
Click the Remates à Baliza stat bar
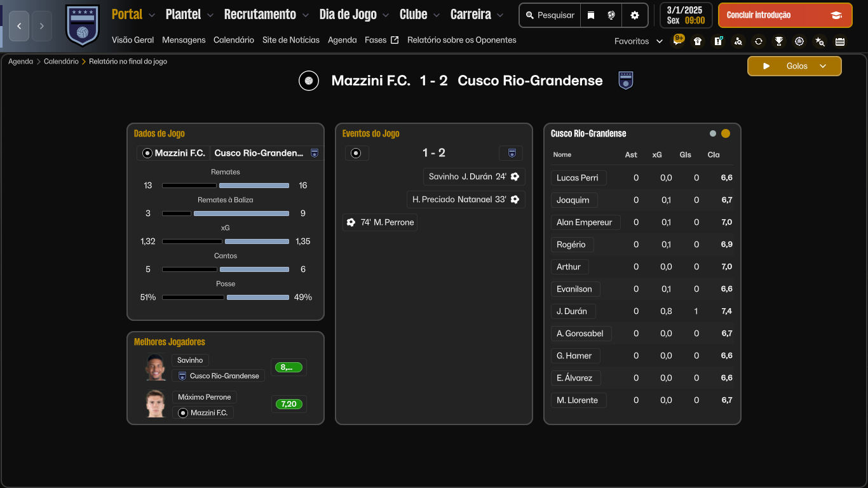pyautogui.click(x=226, y=213)
